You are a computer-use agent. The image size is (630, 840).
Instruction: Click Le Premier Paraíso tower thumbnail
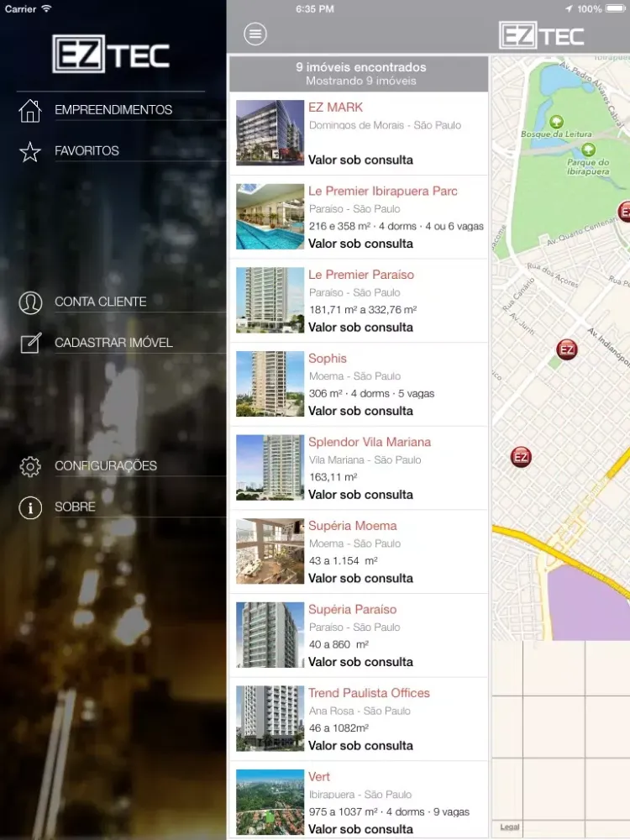coord(270,300)
